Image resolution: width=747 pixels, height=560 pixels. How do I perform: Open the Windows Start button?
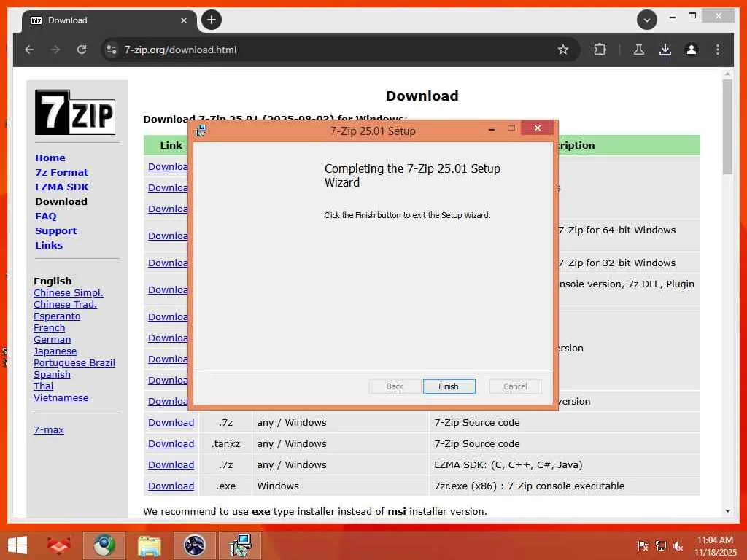point(18,545)
